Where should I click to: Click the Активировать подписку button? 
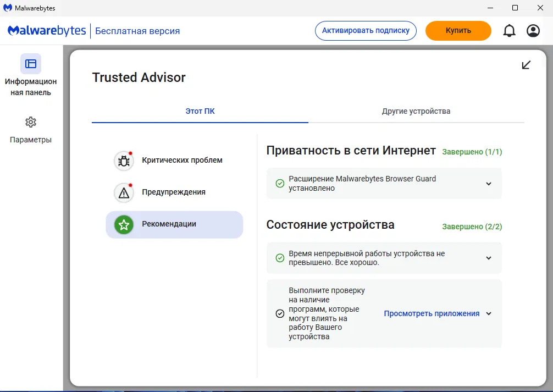(x=366, y=31)
